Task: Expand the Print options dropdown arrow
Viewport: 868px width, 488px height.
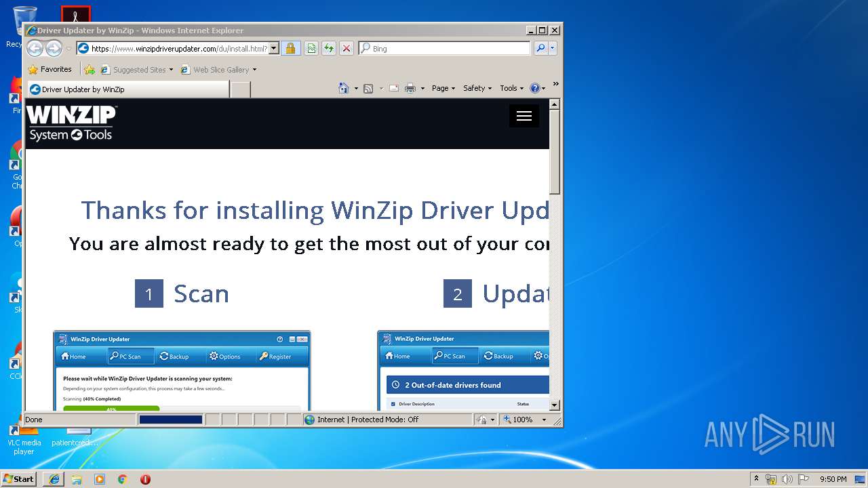Action: [x=422, y=88]
